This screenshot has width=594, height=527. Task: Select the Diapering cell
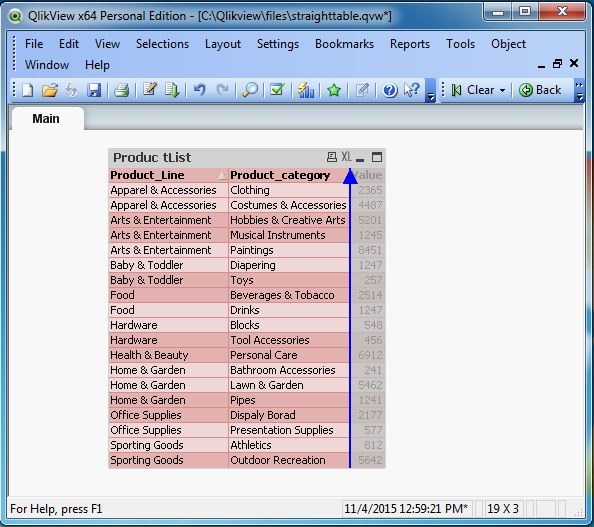click(x=289, y=265)
